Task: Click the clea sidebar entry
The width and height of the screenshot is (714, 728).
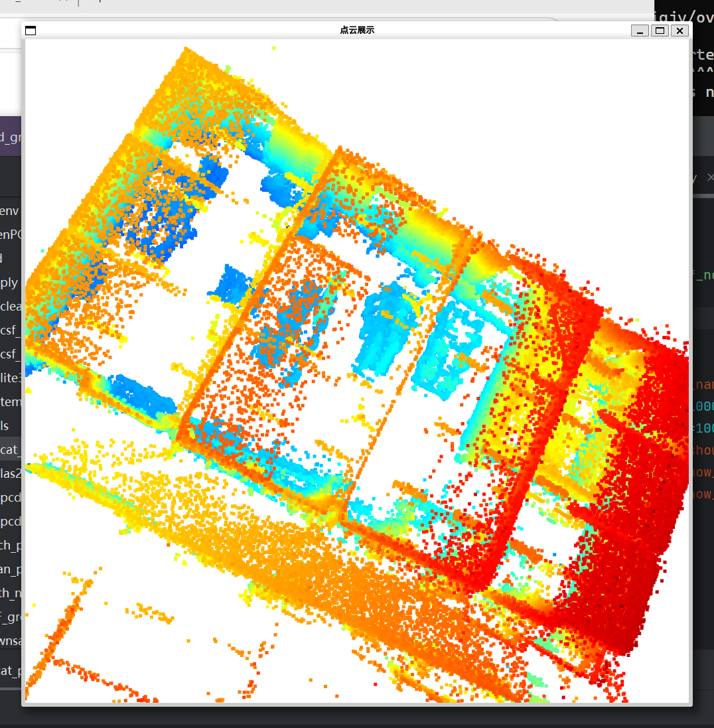Action: [x=9, y=306]
